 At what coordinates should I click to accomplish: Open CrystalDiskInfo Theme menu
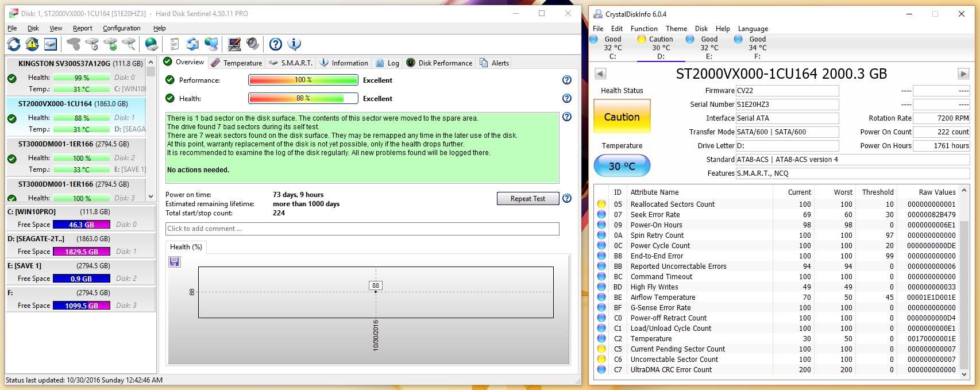676,29
